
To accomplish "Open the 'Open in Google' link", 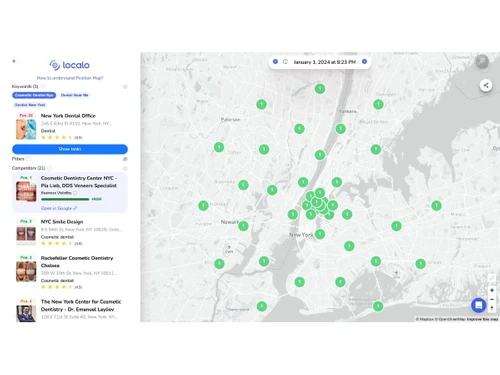I will 59,208.
